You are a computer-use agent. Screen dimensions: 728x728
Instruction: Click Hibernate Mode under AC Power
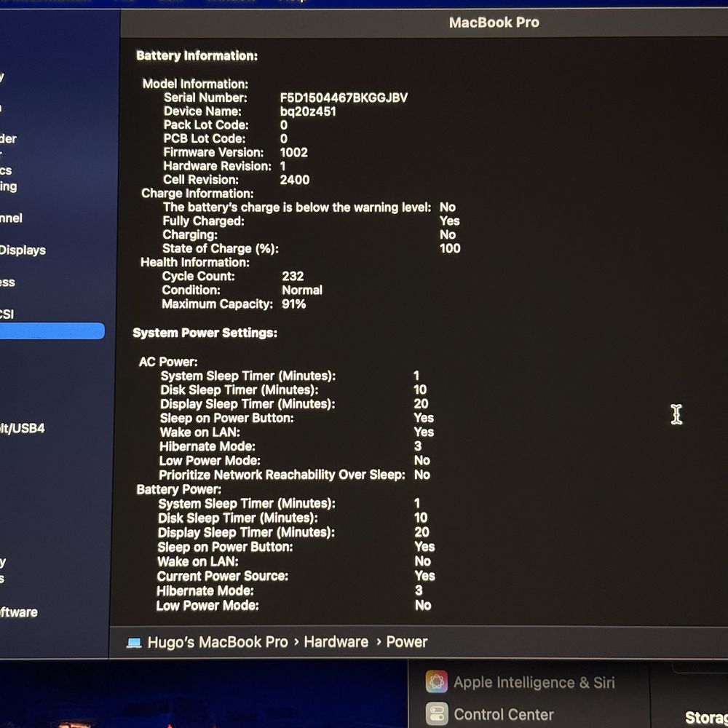tap(207, 447)
